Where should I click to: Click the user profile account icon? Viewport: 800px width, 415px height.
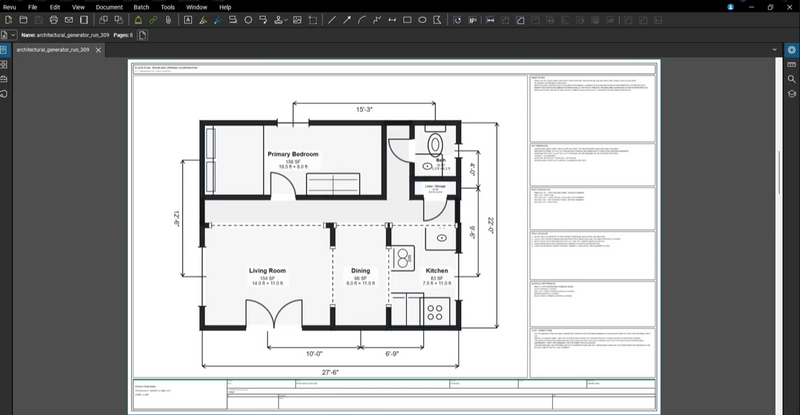(x=731, y=7)
